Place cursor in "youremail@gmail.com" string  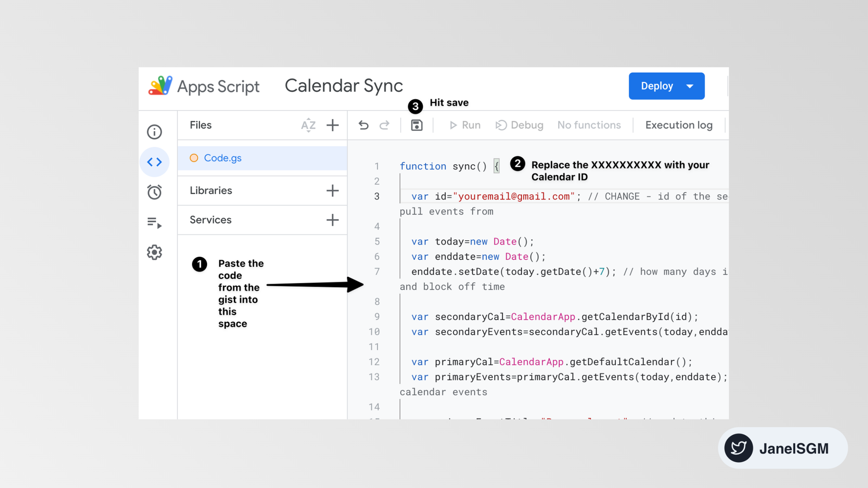point(513,197)
